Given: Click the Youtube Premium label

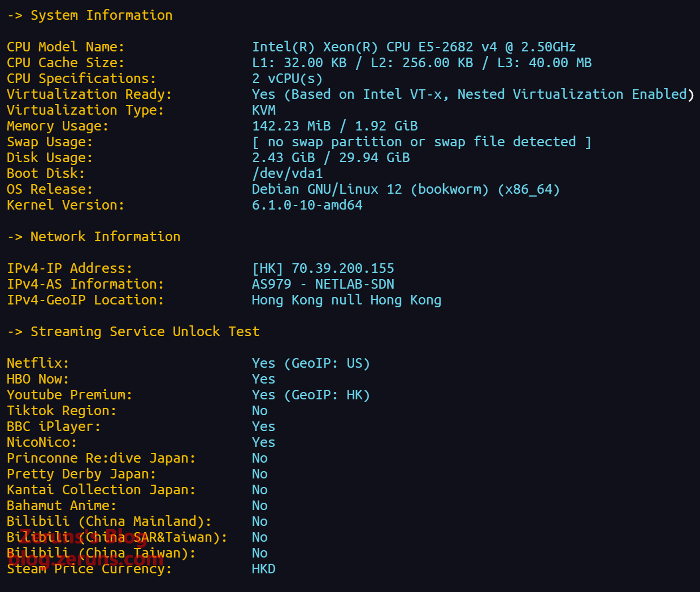Looking at the screenshot, I should [69, 395].
